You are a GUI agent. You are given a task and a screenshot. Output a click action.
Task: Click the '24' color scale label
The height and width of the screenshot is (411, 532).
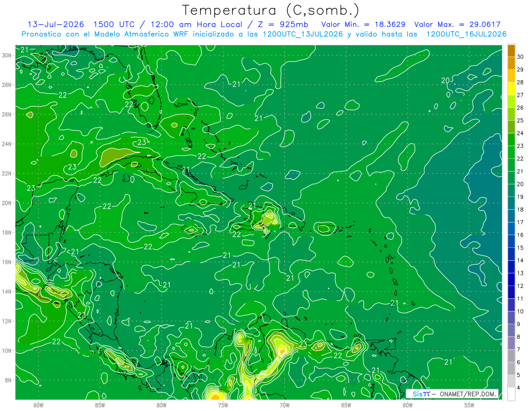520,133
